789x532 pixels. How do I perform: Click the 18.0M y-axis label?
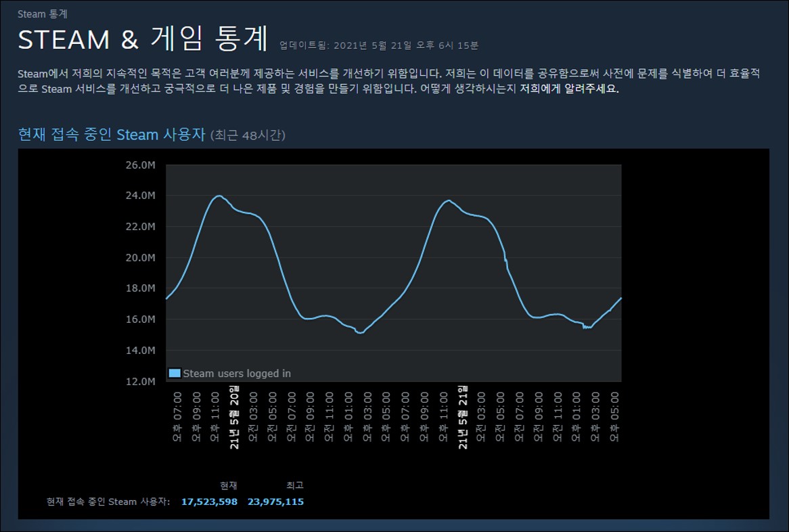click(x=140, y=288)
